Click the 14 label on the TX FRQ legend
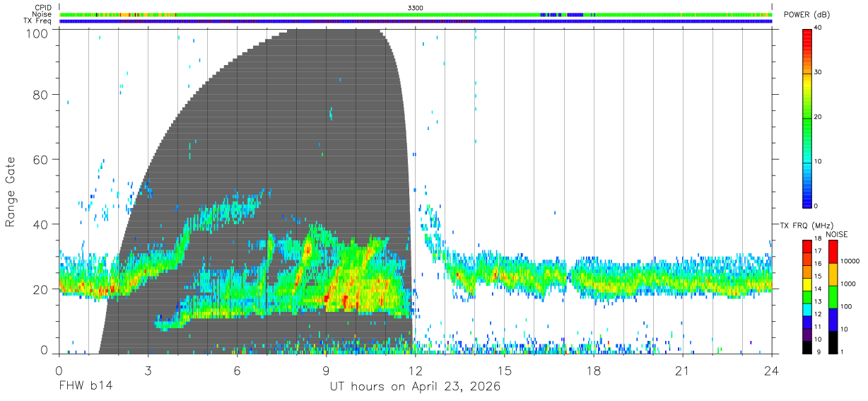 tap(818, 289)
